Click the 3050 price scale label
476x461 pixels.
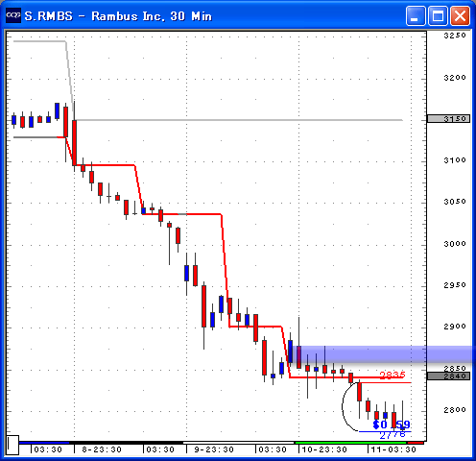tap(455, 202)
